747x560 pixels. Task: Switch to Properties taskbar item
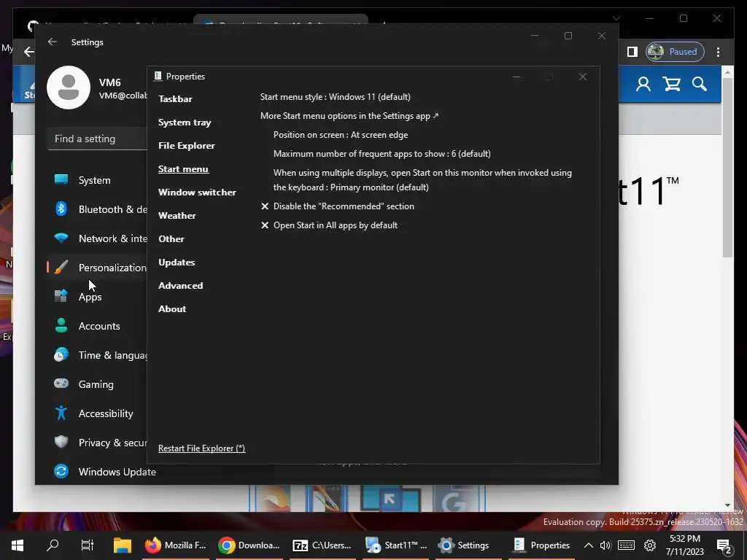click(x=542, y=545)
